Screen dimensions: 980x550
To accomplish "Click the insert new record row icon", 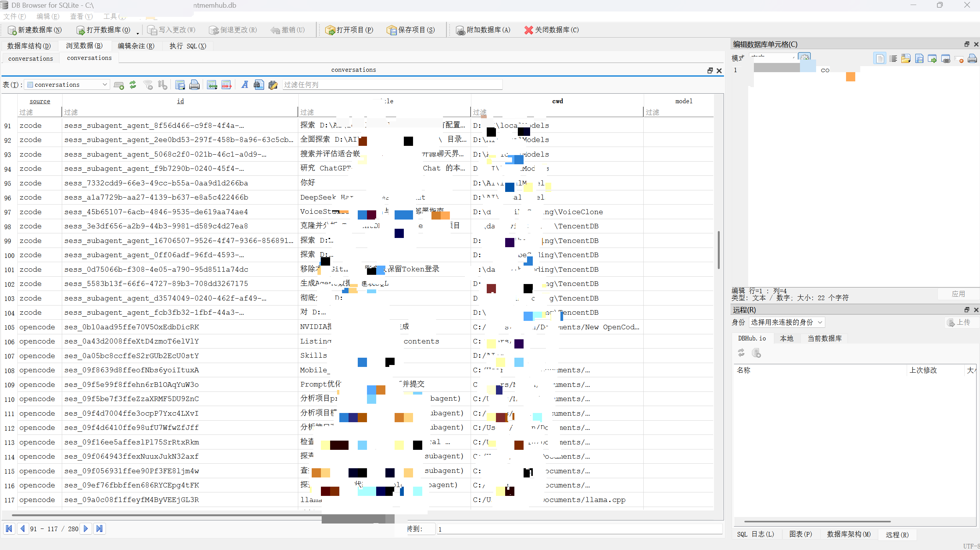I will (x=212, y=85).
